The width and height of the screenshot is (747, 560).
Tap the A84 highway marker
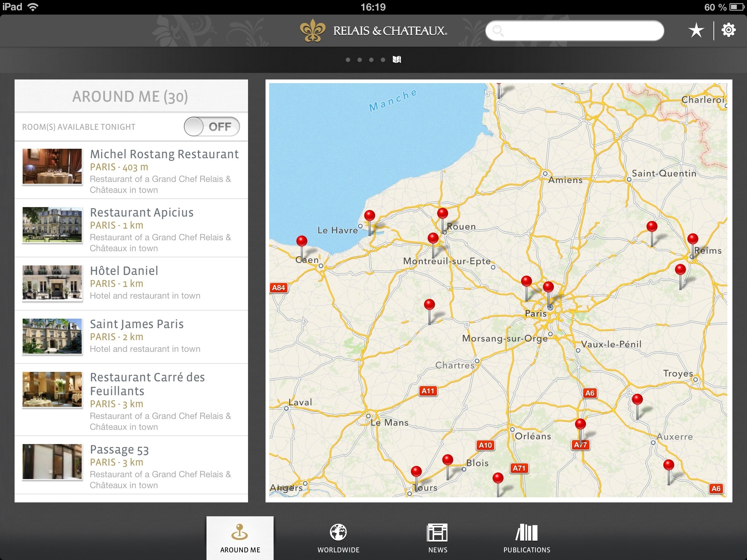(x=279, y=288)
